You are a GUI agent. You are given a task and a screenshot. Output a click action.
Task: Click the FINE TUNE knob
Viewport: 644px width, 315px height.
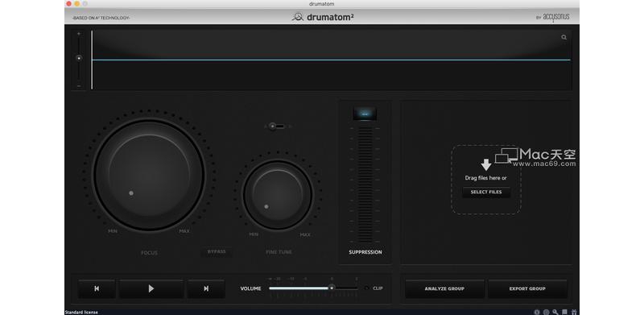click(278, 195)
